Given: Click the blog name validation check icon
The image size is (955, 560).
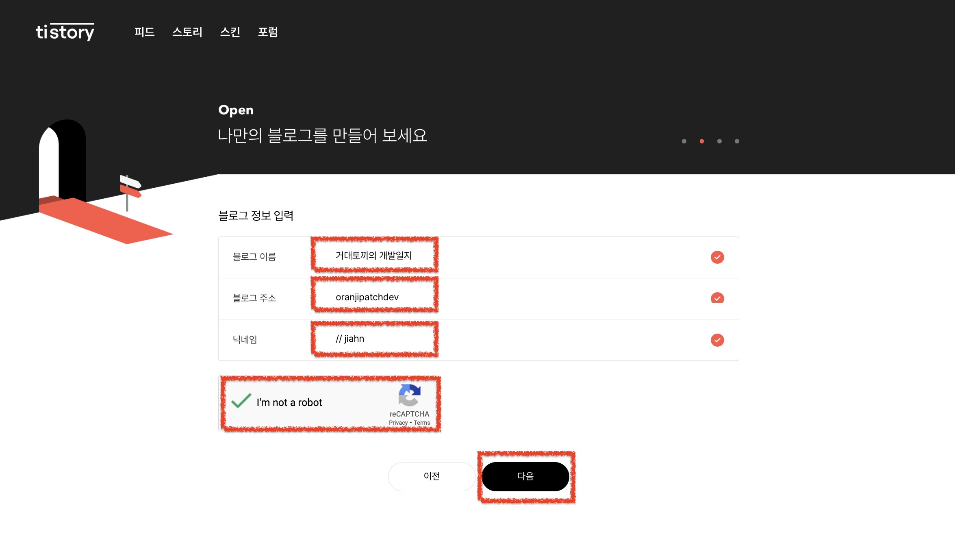Looking at the screenshot, I should pyautogui.click(x=717, y=257).
